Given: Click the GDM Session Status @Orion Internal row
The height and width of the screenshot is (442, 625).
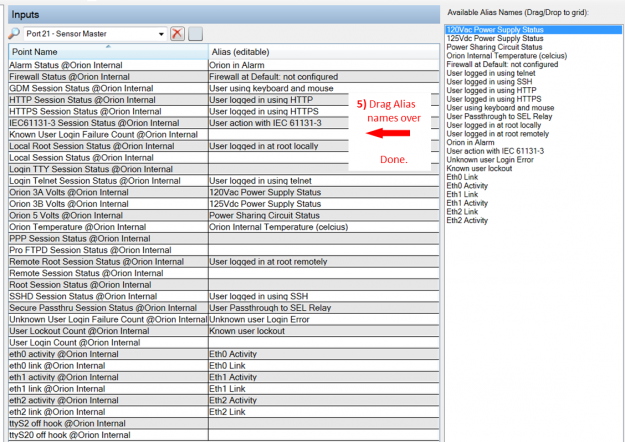Looking at the screenshot, I should click(224, 88).
